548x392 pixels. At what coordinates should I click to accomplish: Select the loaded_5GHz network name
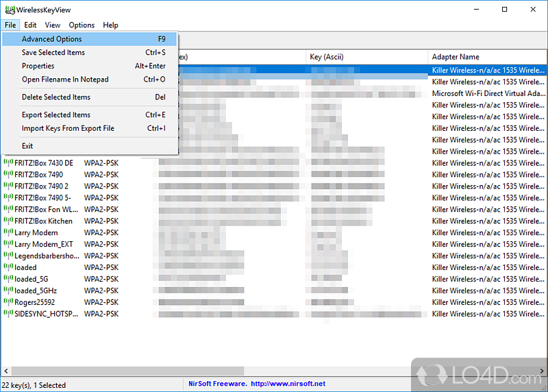tap(36, 291)
